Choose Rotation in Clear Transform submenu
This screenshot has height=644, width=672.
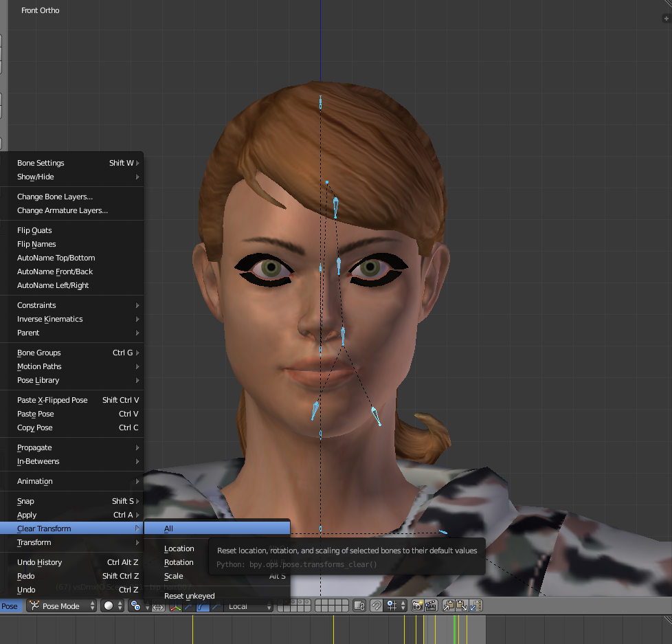tap(179, 562)
